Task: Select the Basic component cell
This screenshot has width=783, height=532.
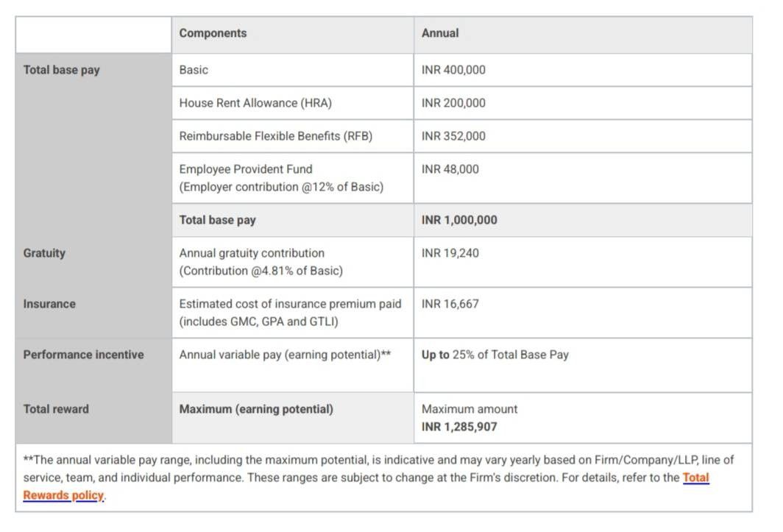Action: point(293,70)
